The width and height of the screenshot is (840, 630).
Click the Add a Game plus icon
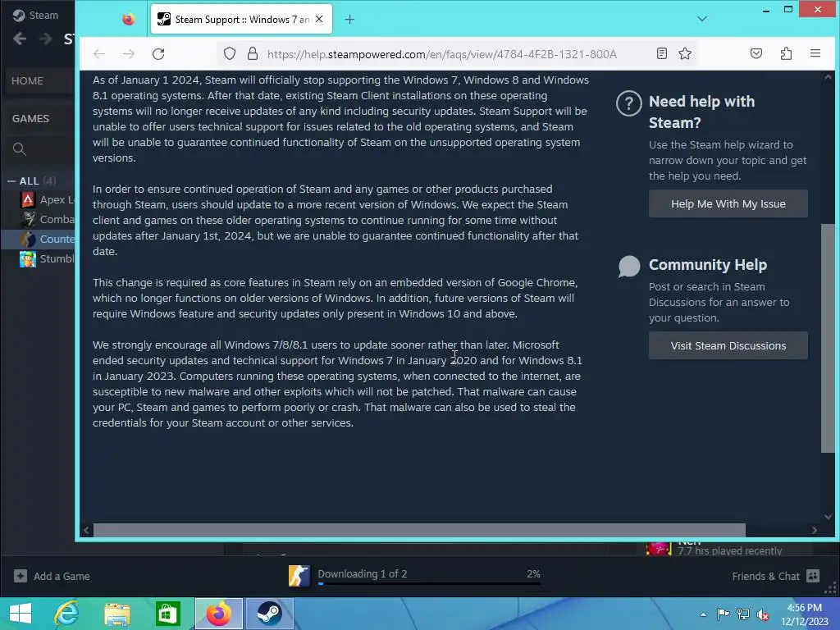point(21,576)
